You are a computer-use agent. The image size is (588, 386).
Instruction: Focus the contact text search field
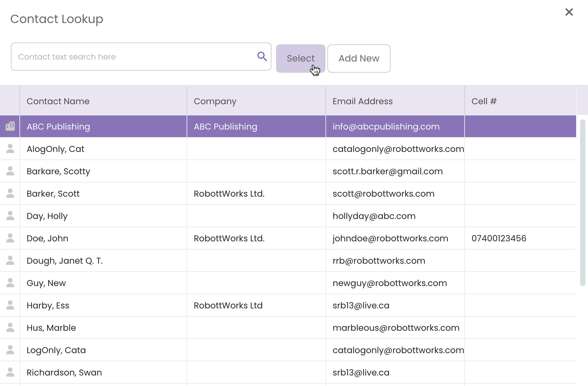tap(141, 57)
